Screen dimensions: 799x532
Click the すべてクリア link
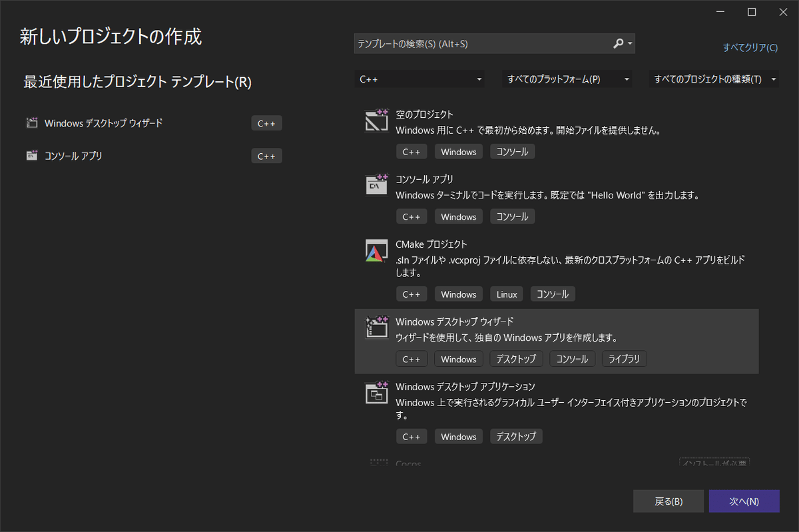pyautogui.click(x=750, y=48)
